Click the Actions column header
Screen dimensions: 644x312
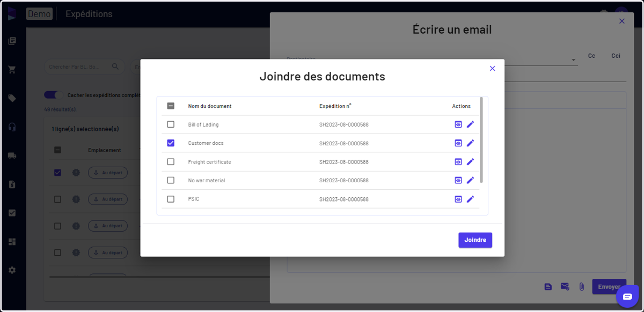point(462,106)
